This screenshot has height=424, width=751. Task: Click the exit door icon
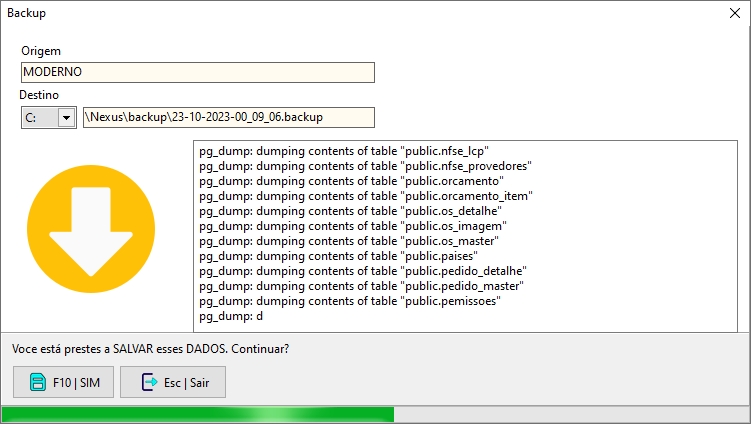point(149,382)
